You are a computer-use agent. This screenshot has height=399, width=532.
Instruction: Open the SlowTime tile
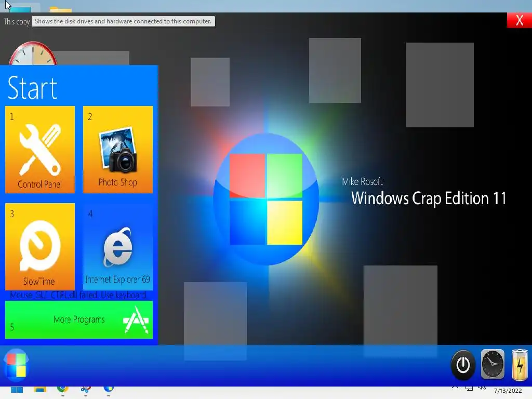[x=39, y=246]
